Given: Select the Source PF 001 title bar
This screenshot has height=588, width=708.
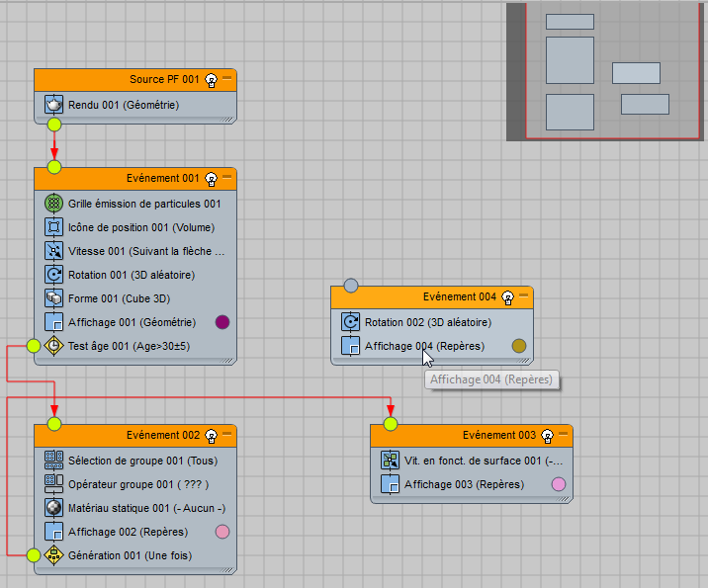Looking at the screenshot, I should (x=135, y=80).
